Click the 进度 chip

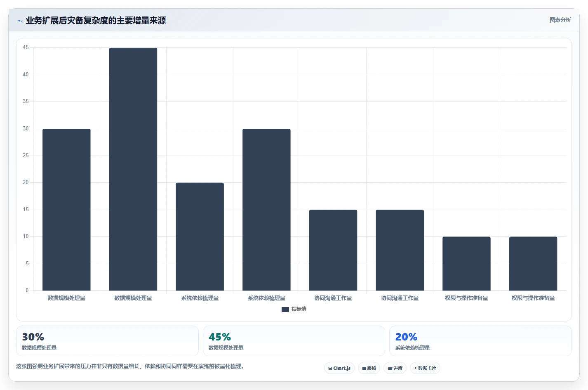point(395,368)
